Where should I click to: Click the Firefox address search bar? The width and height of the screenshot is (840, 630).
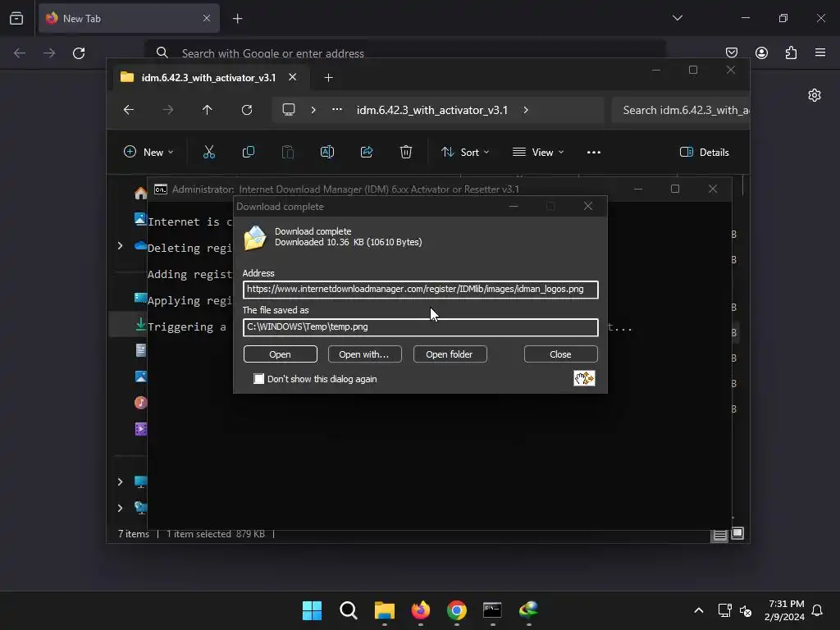tap(405, 53)
